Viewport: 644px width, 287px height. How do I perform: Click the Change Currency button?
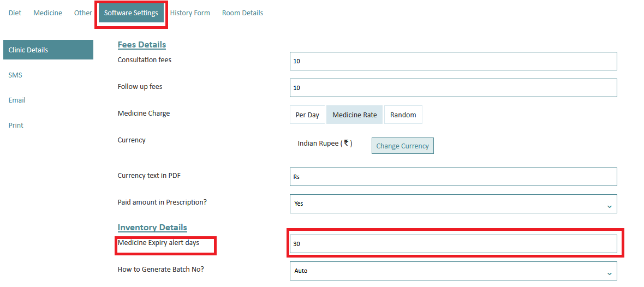pos(403,146)
